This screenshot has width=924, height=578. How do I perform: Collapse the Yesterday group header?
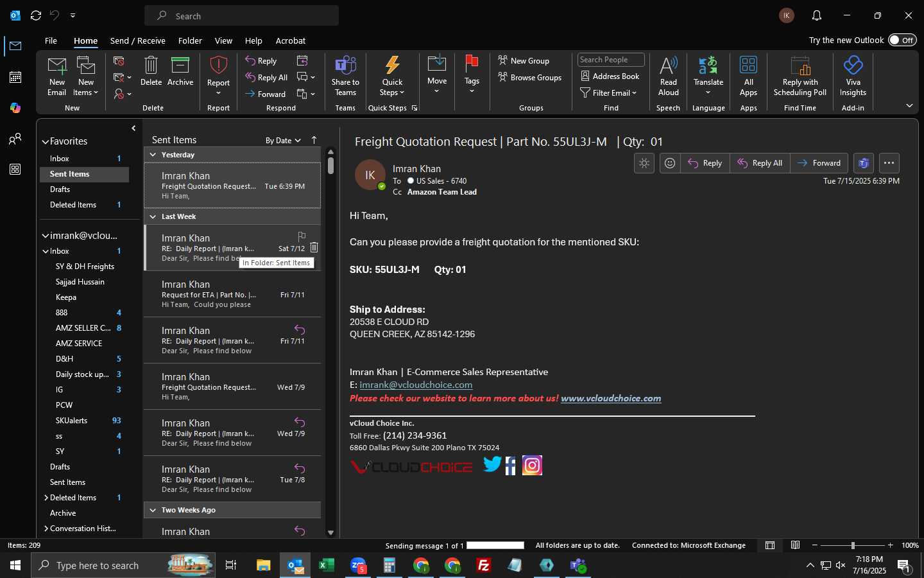153,155
